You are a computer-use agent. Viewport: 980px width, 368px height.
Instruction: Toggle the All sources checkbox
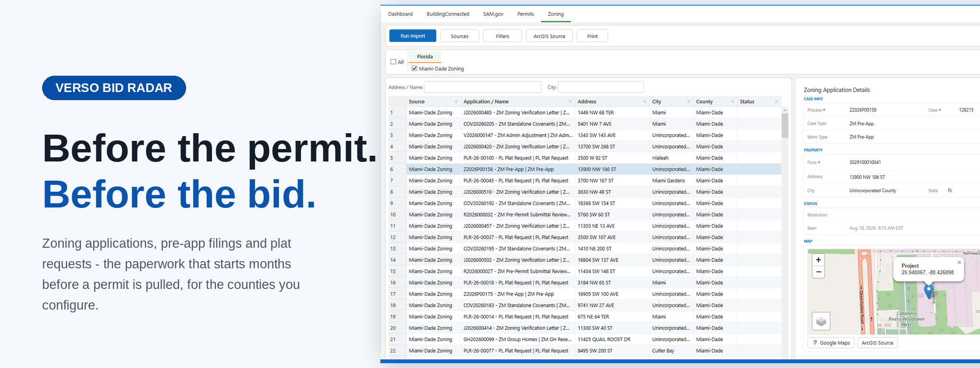tap(393, 62)
